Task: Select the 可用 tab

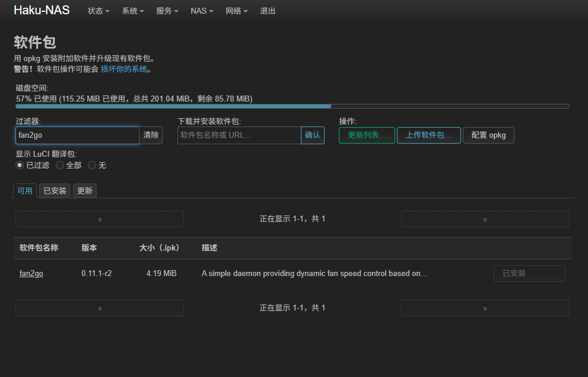Action: 25,191
